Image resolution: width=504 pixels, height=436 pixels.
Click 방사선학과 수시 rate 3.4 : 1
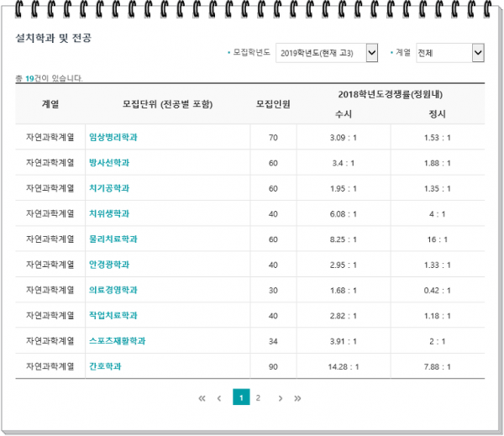[344, 163]
